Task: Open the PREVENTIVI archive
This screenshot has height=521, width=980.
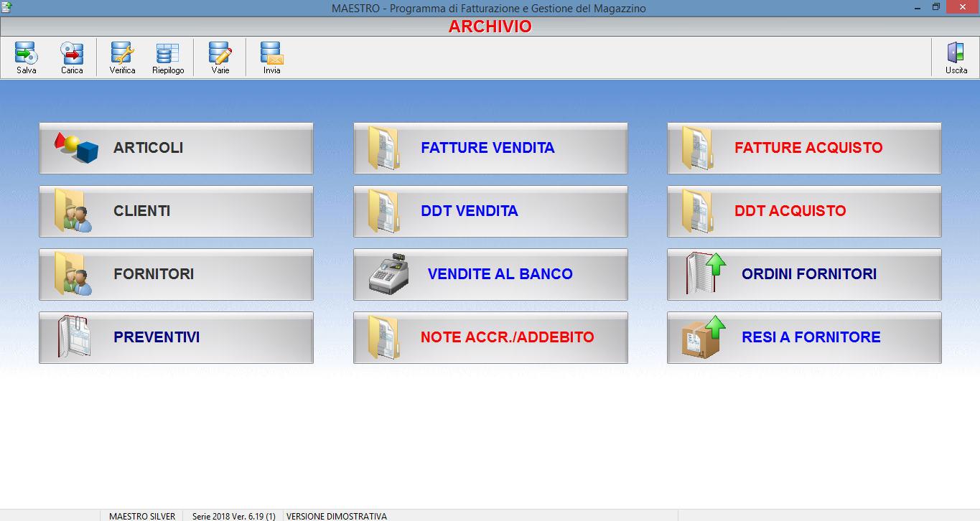Action: 176,337
